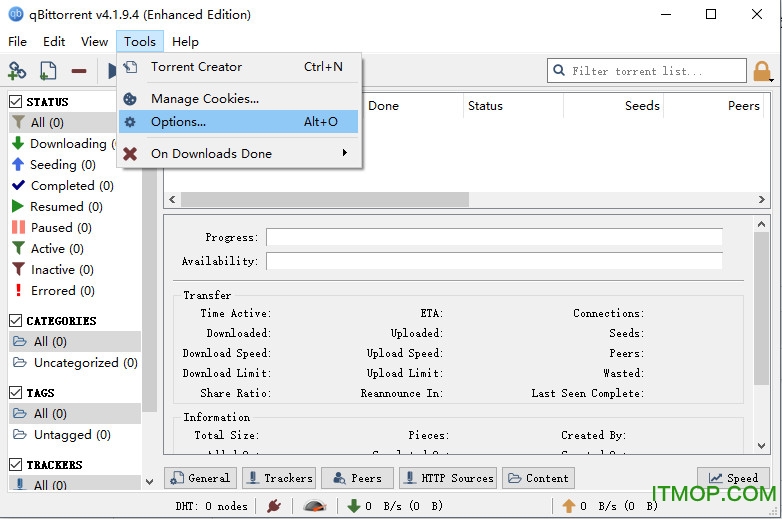This screenshot has height=519, width=782.
Task: Click the red Delete torrent toolbar icon
Action: click(x=79, y=71)
